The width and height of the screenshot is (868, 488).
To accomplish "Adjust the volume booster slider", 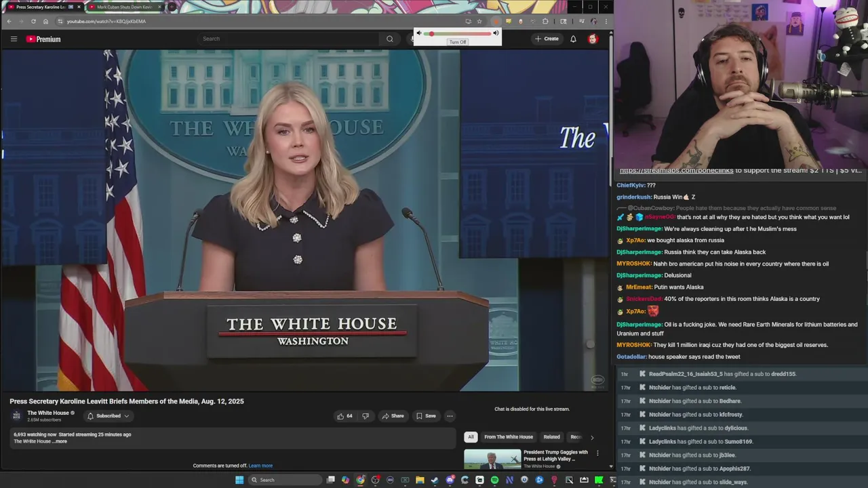I will 458,33.
